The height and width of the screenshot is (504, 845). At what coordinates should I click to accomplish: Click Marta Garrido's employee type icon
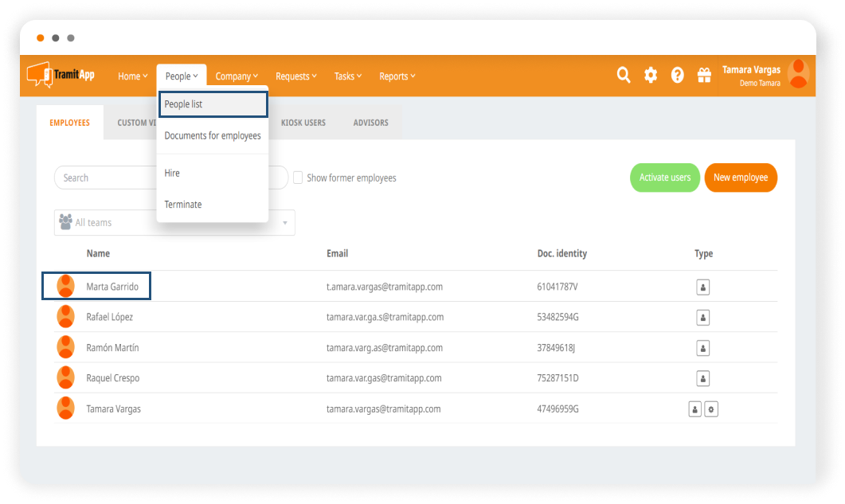pos(702,287)
